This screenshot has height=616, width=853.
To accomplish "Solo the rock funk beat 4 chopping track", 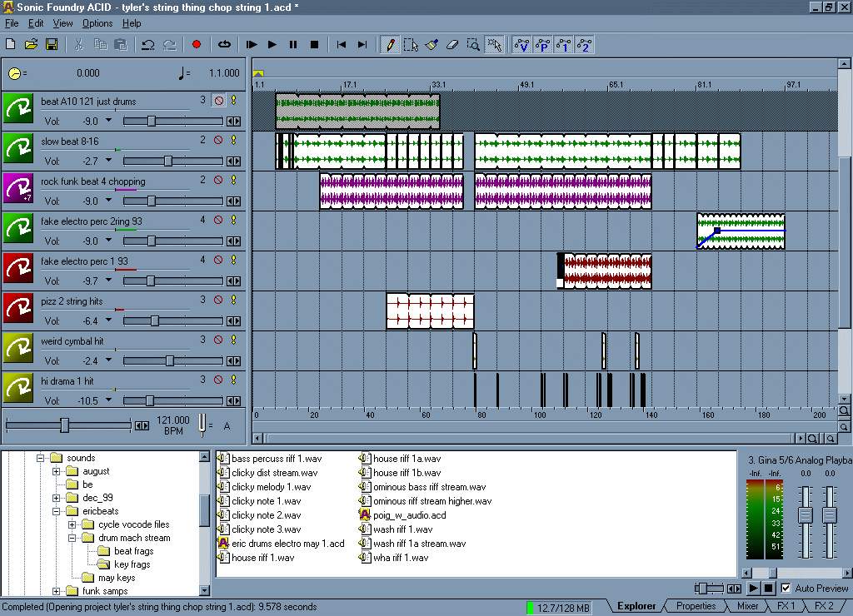I will (x=234, y=180).
